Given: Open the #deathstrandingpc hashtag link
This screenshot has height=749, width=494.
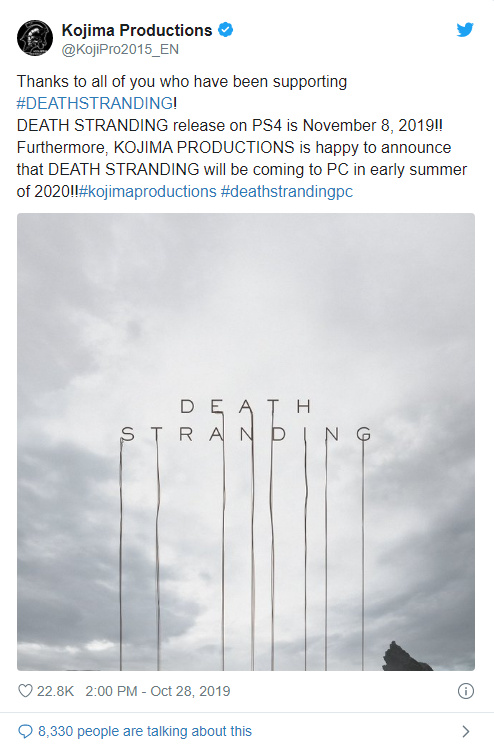Looking at the screenshot, I should point(287,192).
